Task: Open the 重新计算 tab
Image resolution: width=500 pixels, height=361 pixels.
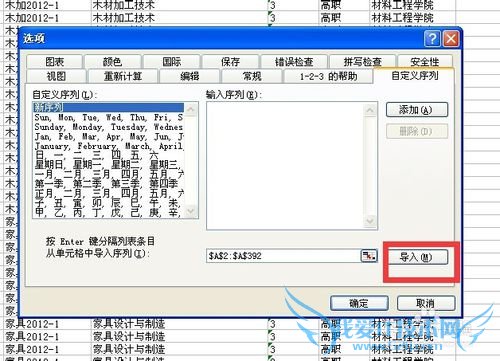Action: click(x=123, y=76)
